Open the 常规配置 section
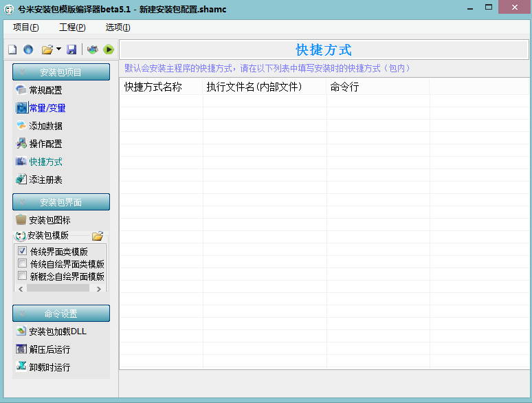Screen dimensions: 532x403 click(45, 90)
